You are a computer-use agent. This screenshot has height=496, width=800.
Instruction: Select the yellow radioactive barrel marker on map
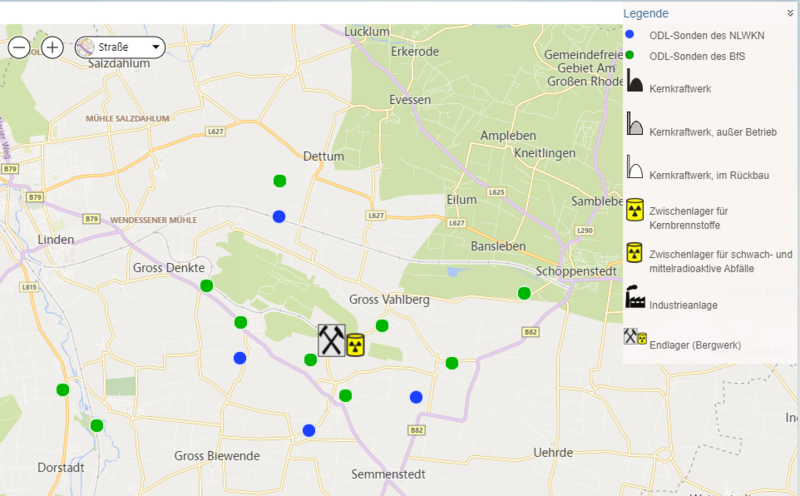point(355,344)
